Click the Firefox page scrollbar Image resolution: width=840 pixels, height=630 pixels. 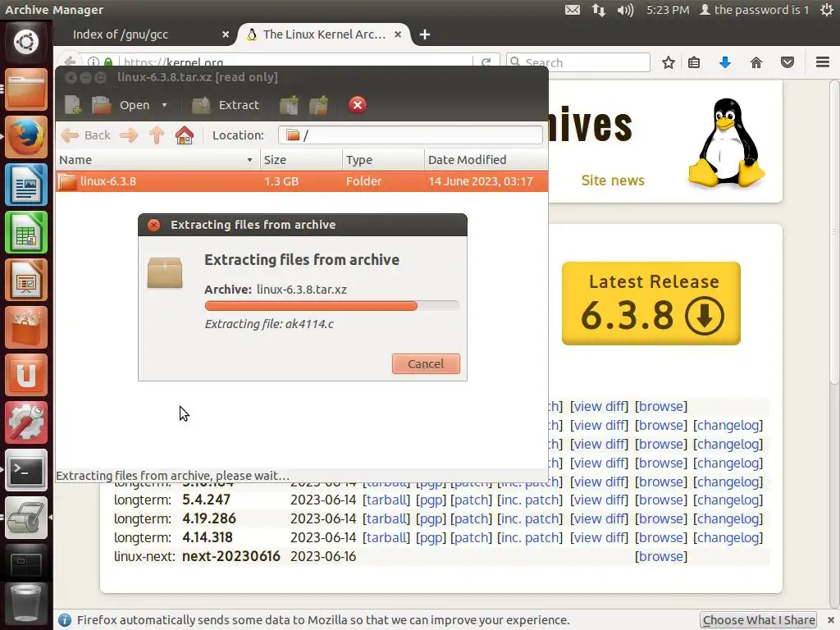[834, 231]
